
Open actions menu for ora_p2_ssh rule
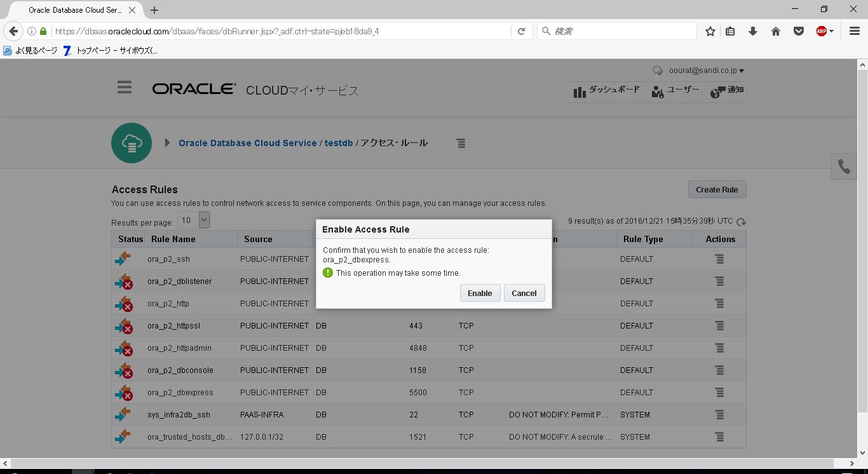719,259
